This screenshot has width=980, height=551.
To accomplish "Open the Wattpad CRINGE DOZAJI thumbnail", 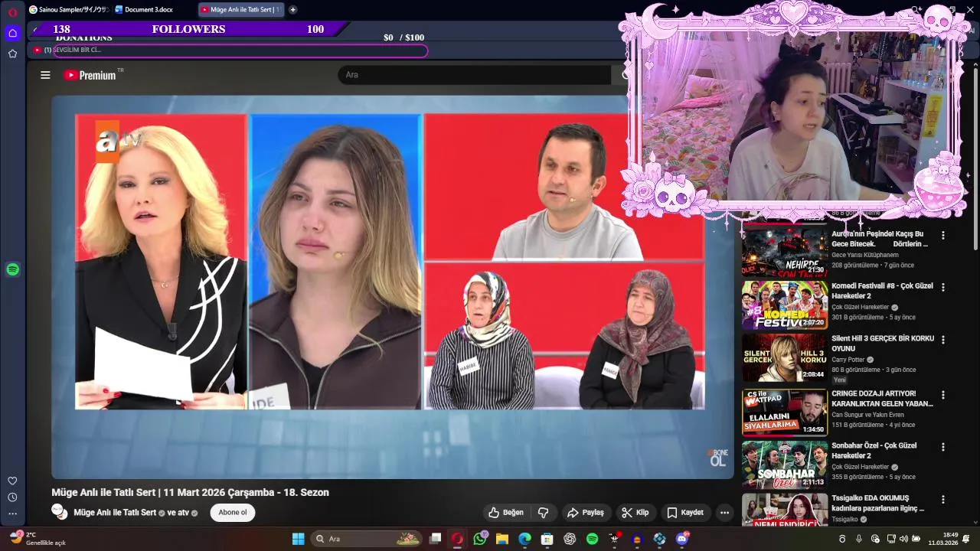I will pos(785,412).
